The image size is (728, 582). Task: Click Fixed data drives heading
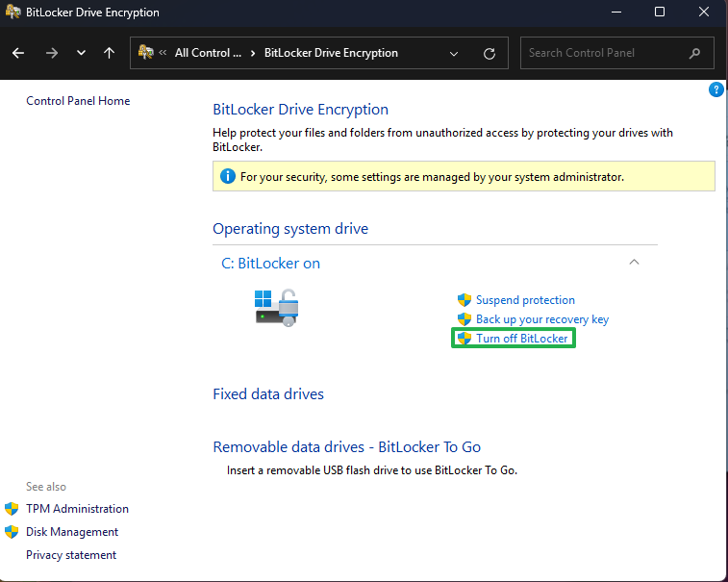click(268, 393)
